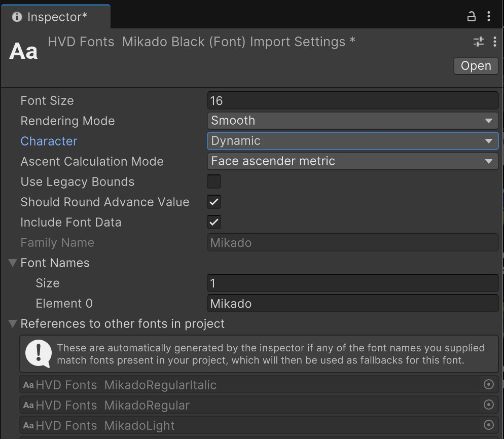Click the Should Round Advance Value label
Screen dimensions: 504x439
click(105, 202)
